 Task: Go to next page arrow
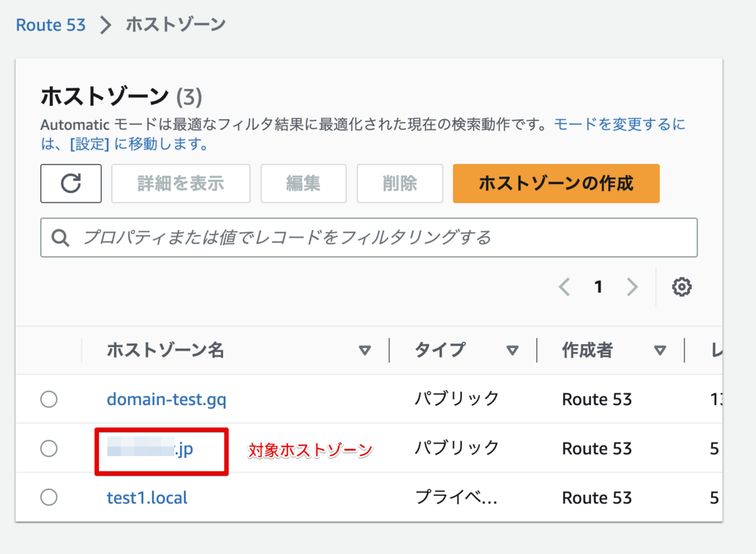(632, 287)
